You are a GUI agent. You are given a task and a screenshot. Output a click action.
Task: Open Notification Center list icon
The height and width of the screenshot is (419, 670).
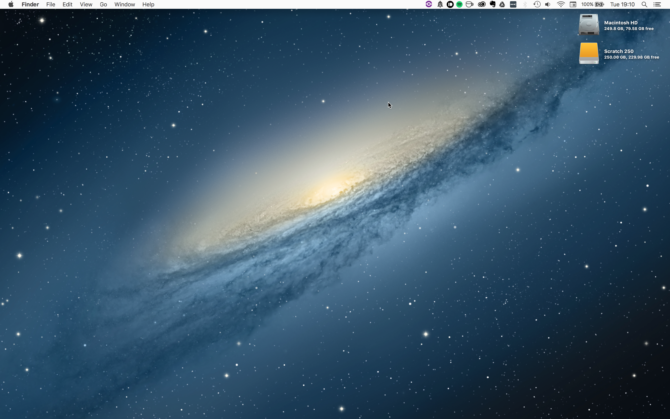point(657,4)
